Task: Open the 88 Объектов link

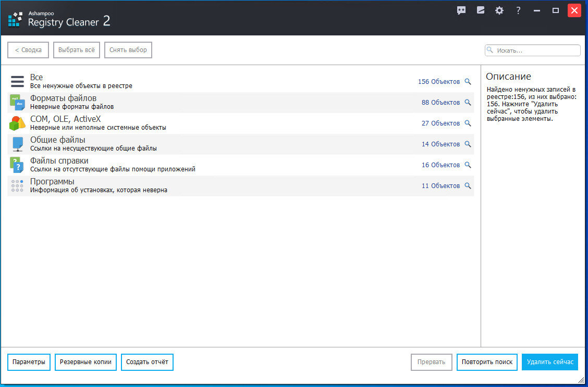Action: pos(440,102)
